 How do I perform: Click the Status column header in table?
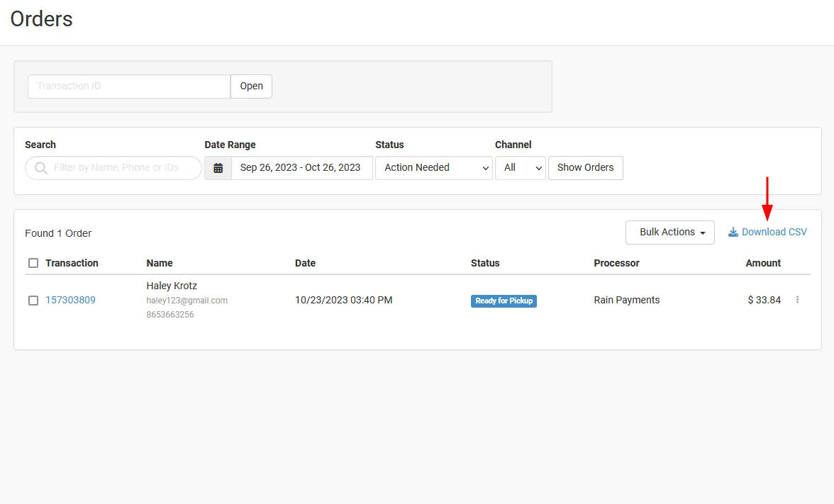[485, 263]
